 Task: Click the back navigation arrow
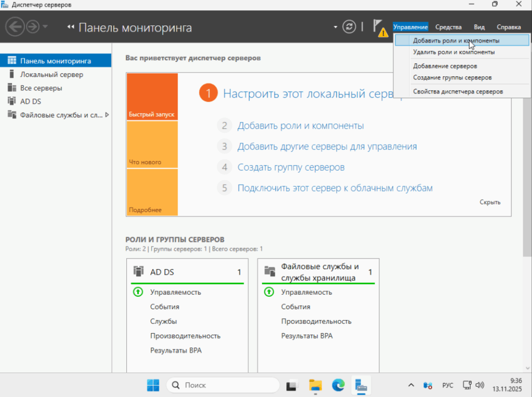coord(15,26)
